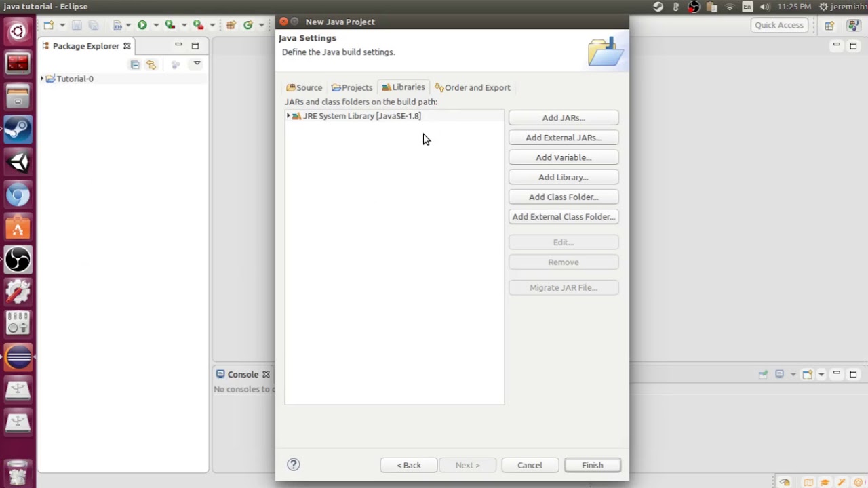The width and height of the screenshot is (868, 488).
Task: Select the Java perspective icon
Action: (854, 25)
